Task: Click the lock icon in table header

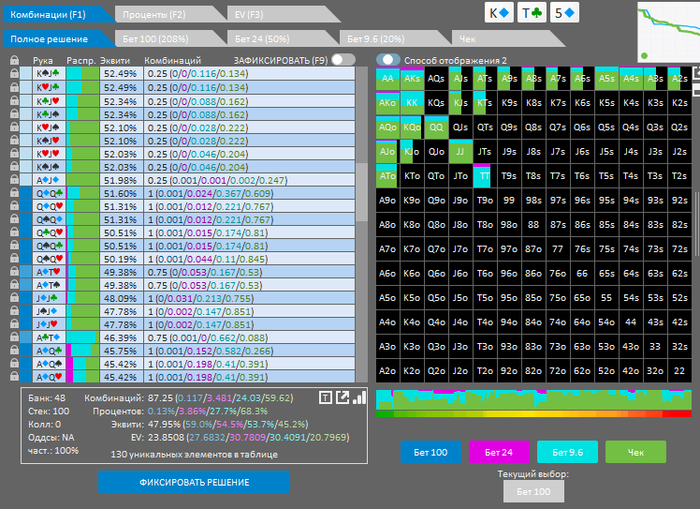Action: [14, 60]
